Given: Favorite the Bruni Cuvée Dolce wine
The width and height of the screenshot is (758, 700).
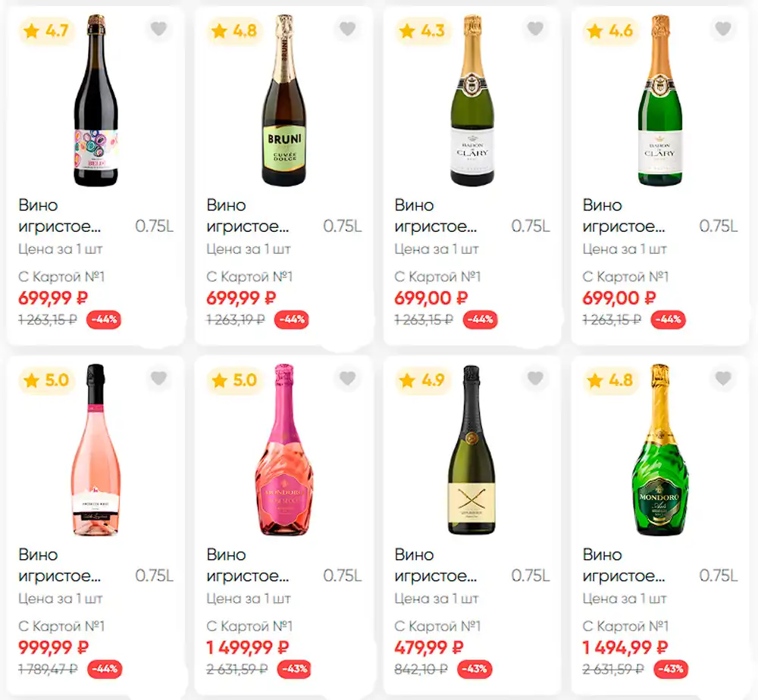Looking at the screenshot, I should (x=347, y=30).
